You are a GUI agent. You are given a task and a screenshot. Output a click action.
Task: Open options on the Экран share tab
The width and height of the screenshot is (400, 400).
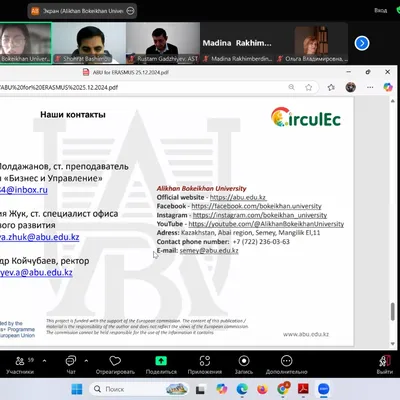[x=131, y=11]
